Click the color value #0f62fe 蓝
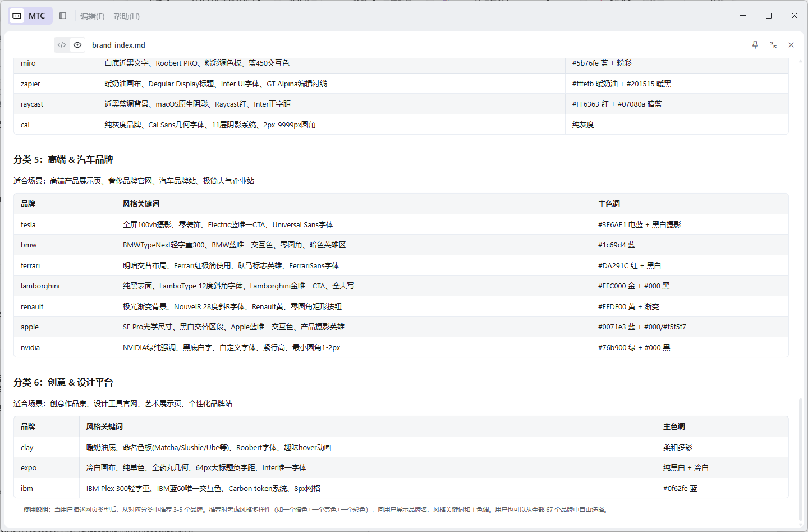 pos(680,489)
